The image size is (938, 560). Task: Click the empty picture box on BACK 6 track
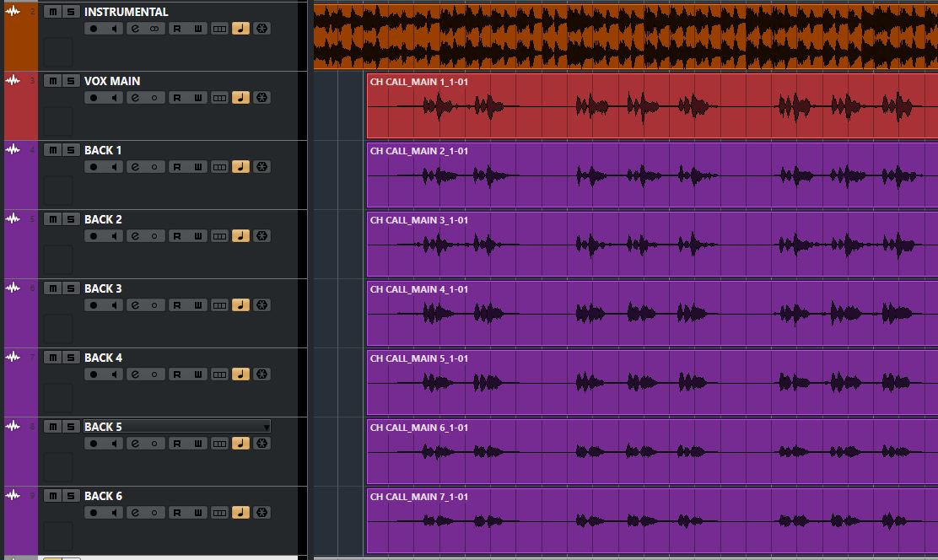[58, 536]
